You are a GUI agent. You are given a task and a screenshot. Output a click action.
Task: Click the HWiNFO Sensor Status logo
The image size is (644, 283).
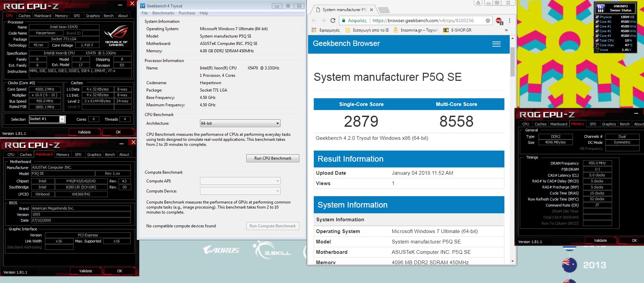[x=601, y=8]
